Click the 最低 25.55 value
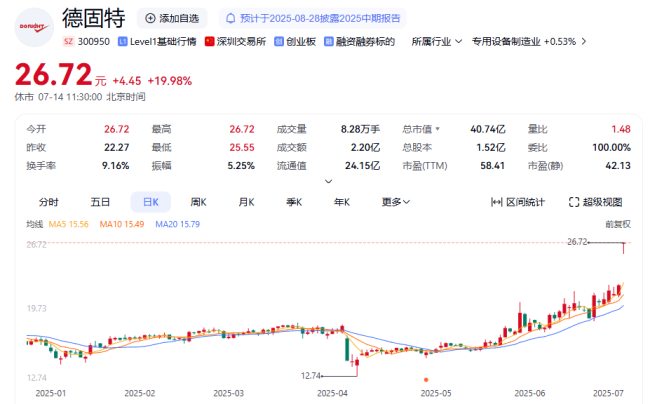 pyautogui.click(x=242, y=148)
